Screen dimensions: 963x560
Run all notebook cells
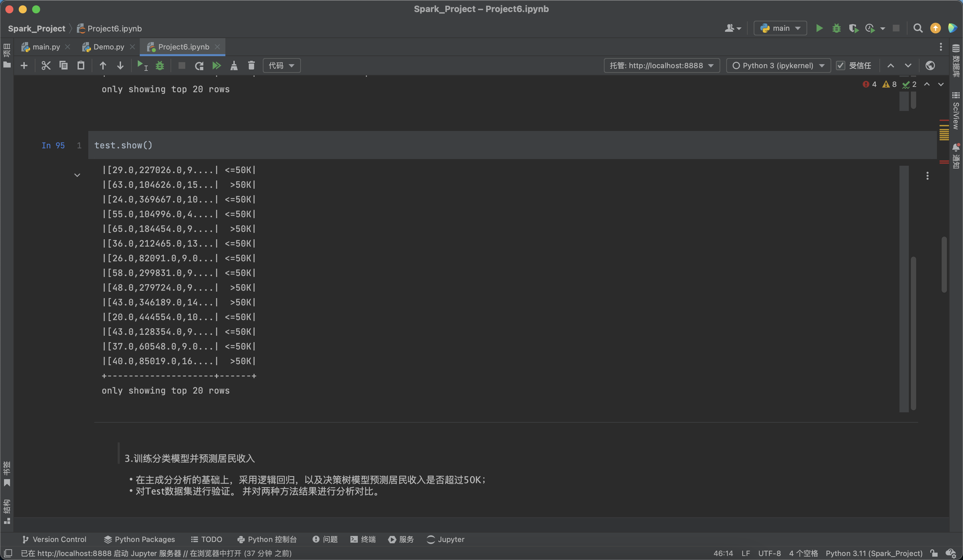click(x=217, y=66)
